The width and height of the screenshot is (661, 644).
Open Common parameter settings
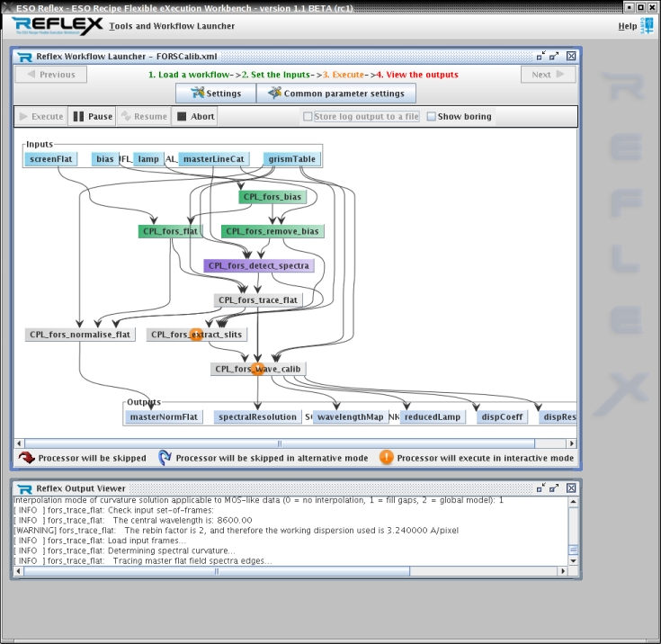(336, 94)
